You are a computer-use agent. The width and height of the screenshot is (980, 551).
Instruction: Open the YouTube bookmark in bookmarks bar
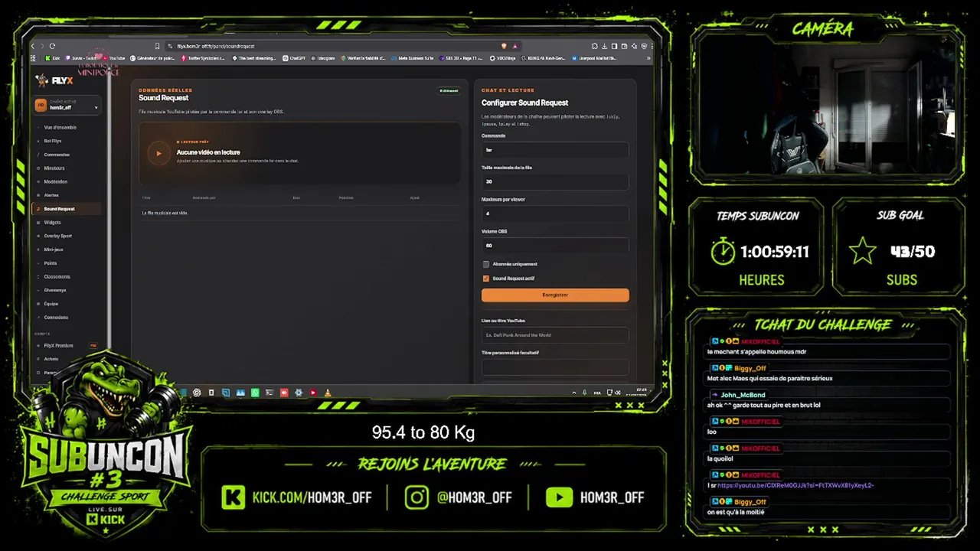tap(113, 58)
